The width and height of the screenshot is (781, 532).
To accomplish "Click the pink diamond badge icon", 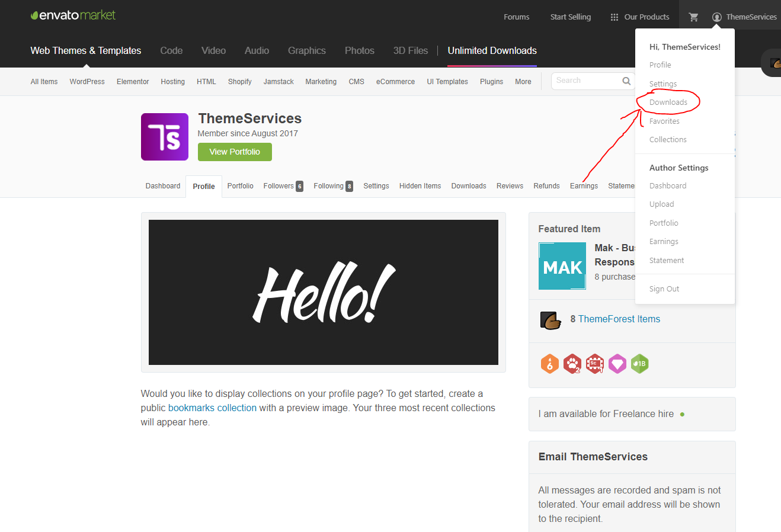I will [x=617, y=364].
